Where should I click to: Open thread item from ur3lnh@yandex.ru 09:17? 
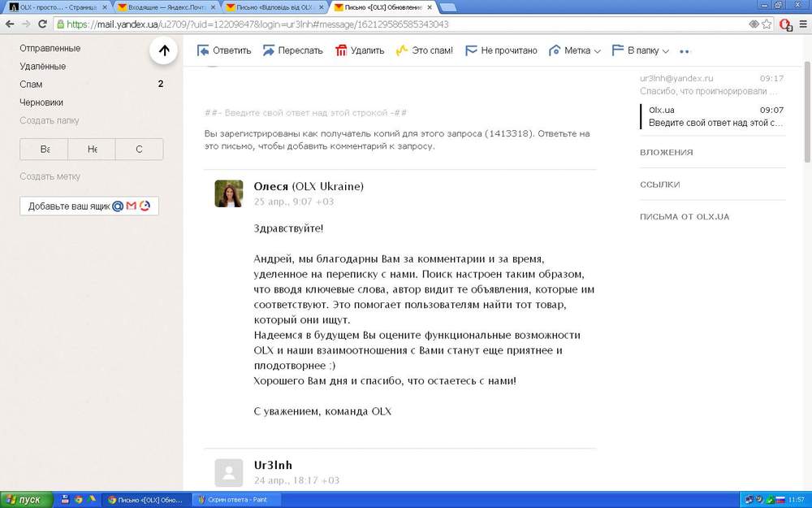click(x=711, y=85)
